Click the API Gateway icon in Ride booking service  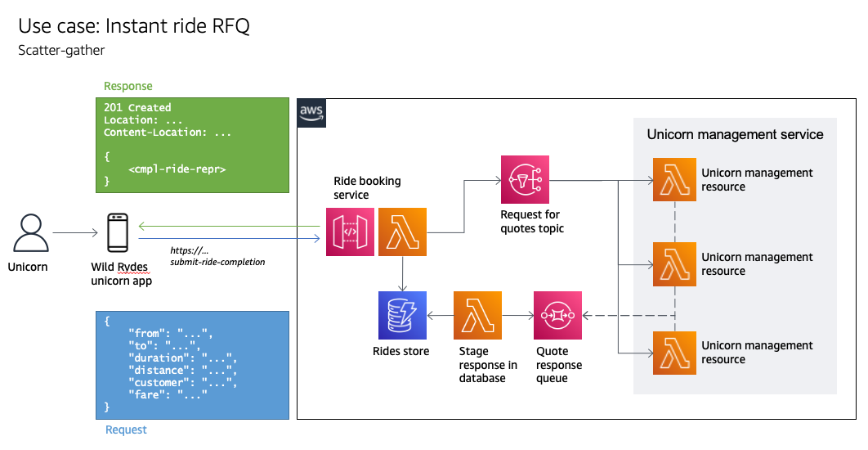[x=350, y=232]
